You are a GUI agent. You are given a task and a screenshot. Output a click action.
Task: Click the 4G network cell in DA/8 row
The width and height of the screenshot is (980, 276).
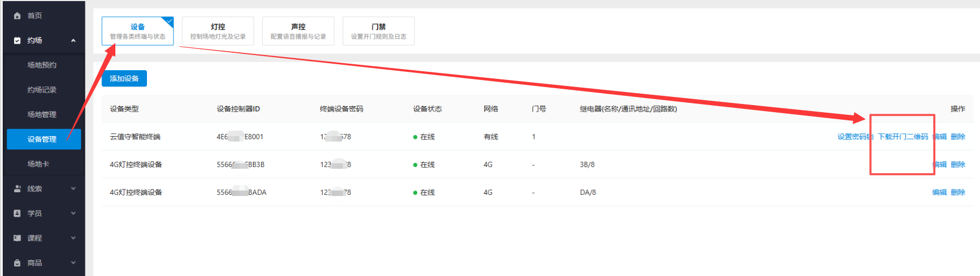(x=488, y=192)
